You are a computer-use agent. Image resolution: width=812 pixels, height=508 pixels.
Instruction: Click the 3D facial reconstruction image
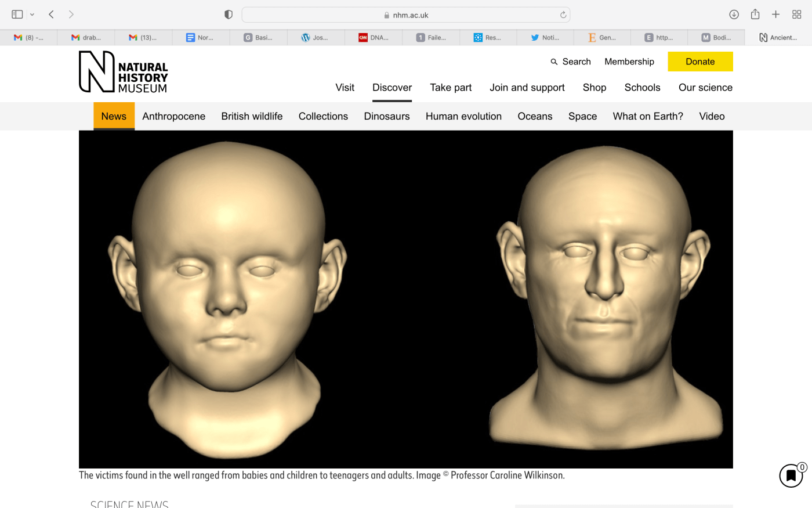(406, 299)
